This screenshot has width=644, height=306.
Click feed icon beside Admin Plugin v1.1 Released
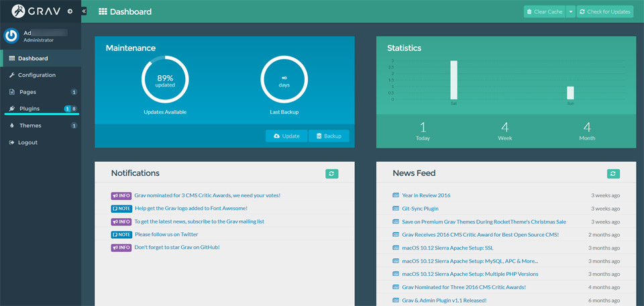click(x=396, y=300)
